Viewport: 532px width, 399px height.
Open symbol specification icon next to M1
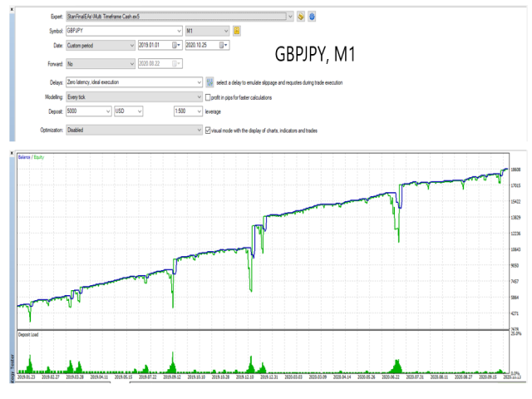click(x=237, y=31)
